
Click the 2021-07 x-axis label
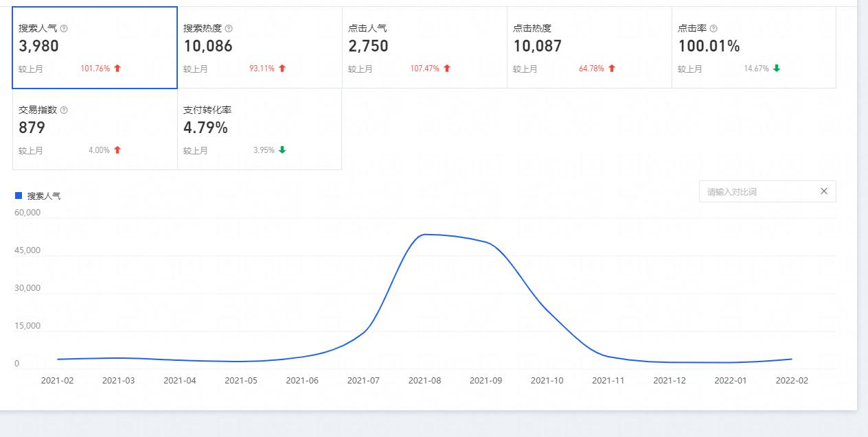364,381
